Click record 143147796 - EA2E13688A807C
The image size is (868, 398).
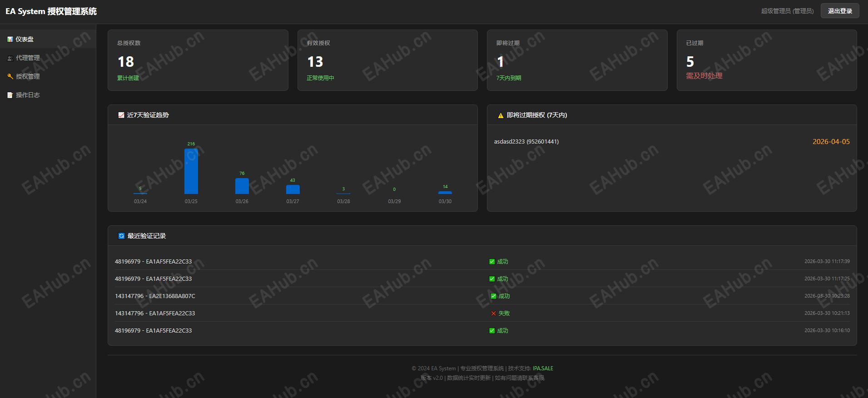tap(155, 296)
